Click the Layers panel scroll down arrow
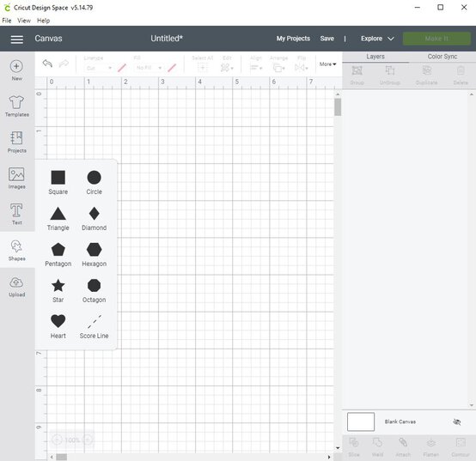This screenshot has height=461, width=476. tap(472, 405)
